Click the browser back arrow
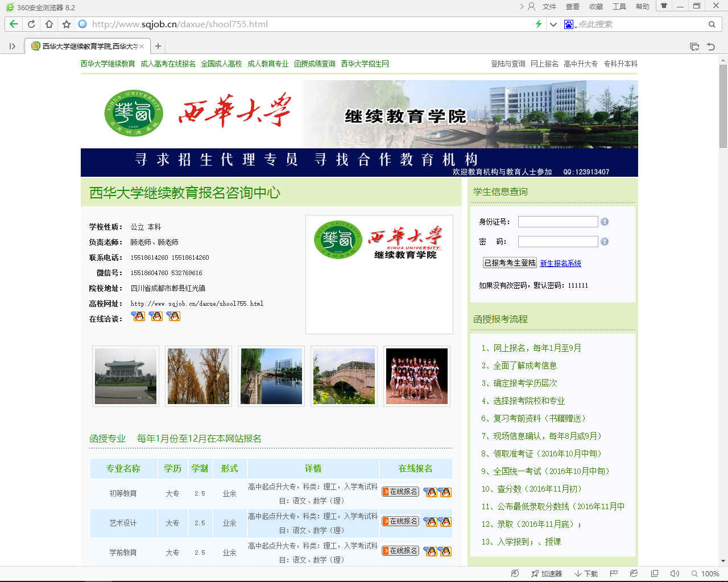This screenshot has height=582, width=728. pyautogui.click(x=14, y=24)
